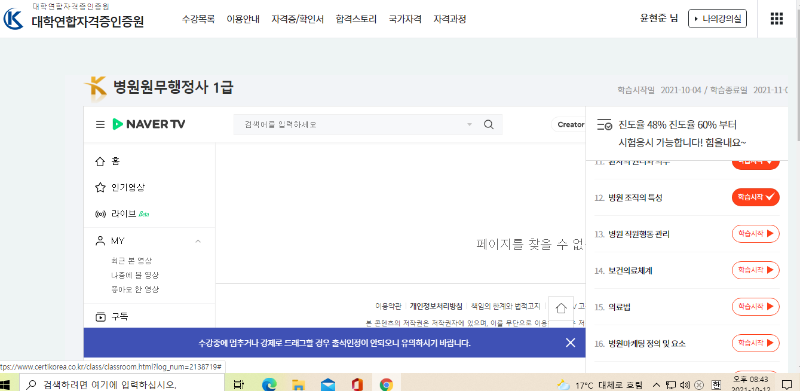This screenshot has height=391, width=800.
Task: Open Google Chrome from the taskbar
Action: tap(386, 384)
